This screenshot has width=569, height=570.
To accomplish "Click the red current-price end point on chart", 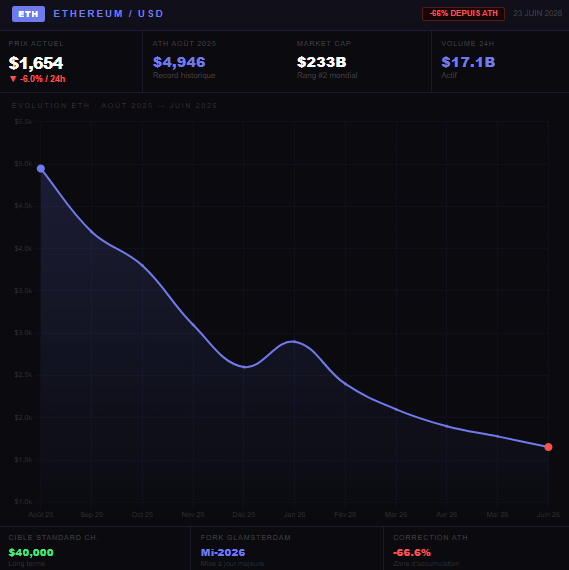I will click(x=548, y=447).
